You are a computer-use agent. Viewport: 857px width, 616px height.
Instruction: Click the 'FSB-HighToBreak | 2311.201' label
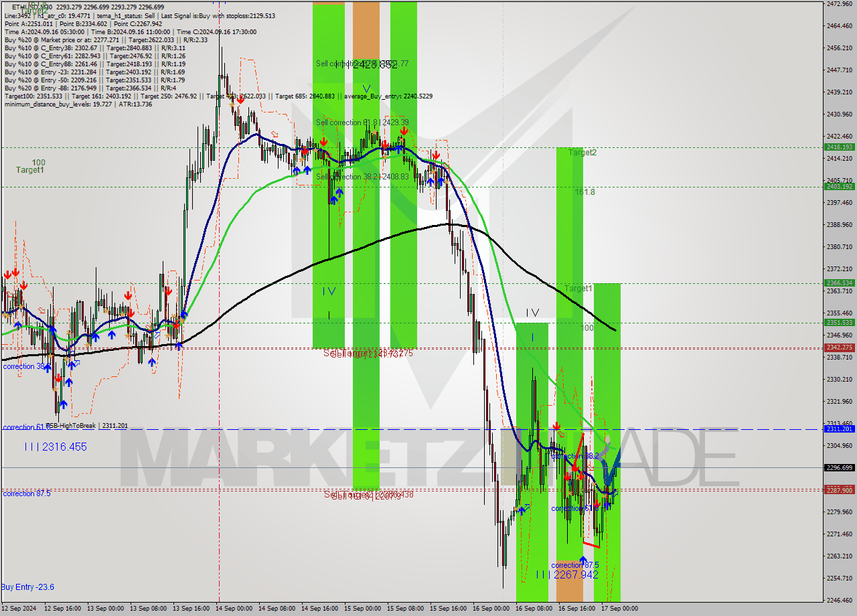point(86,425)
